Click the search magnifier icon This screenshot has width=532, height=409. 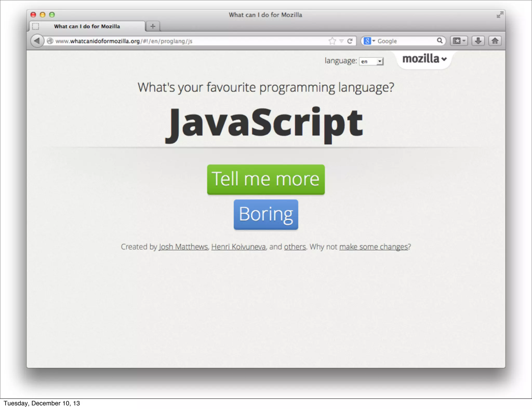[x=440, y=40]
